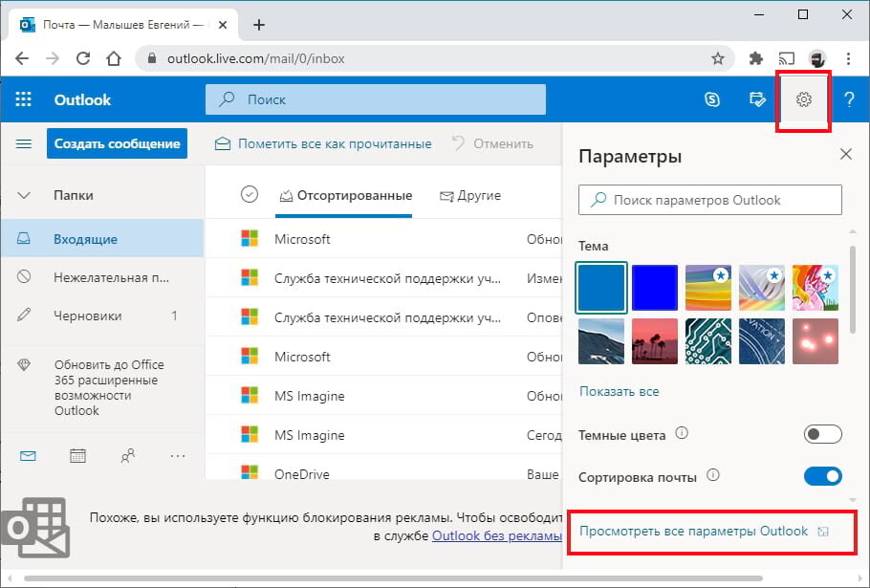
Task: Open Chrome three-dot menu
Action: pos(848,58)
